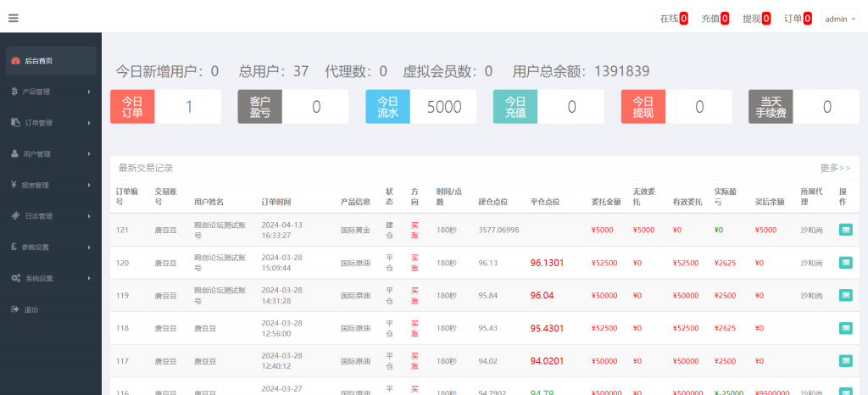Click the 用户总余额:1391839 summary text

[581, 71]
